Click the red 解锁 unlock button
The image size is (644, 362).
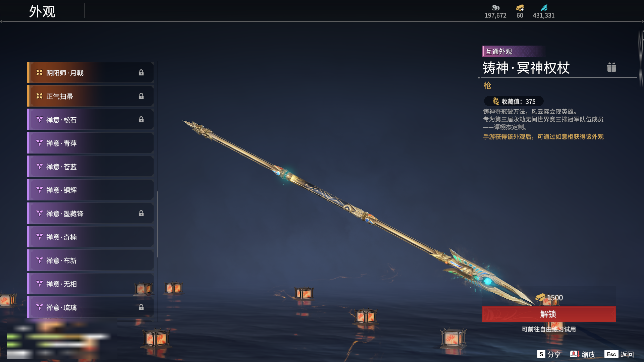coord(548,314)
